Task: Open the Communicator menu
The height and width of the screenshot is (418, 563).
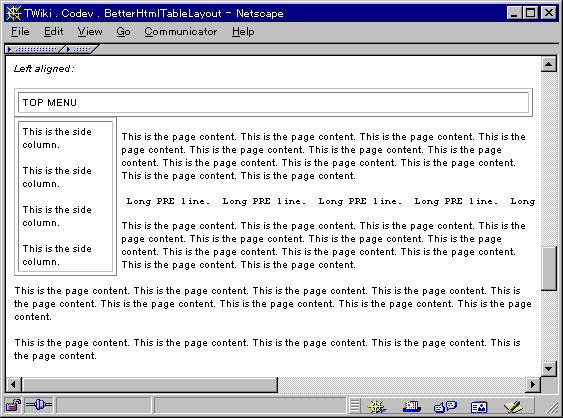Action: pyautogui.click(x=181, y=32)
